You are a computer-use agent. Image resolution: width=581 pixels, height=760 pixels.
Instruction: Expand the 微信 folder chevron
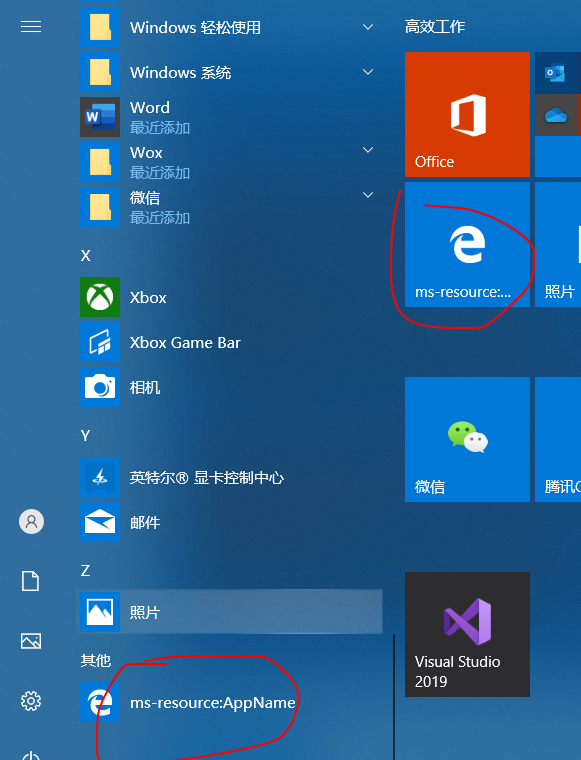[368, 195]
